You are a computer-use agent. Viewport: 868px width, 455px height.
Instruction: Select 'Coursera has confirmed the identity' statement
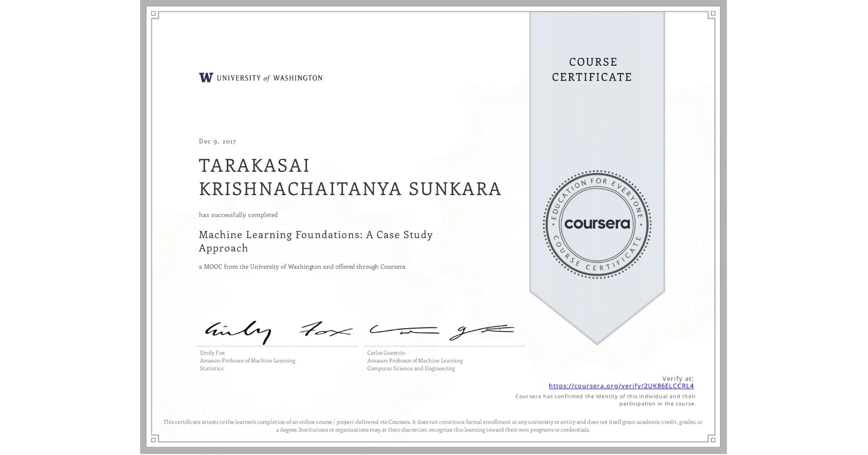605,400
